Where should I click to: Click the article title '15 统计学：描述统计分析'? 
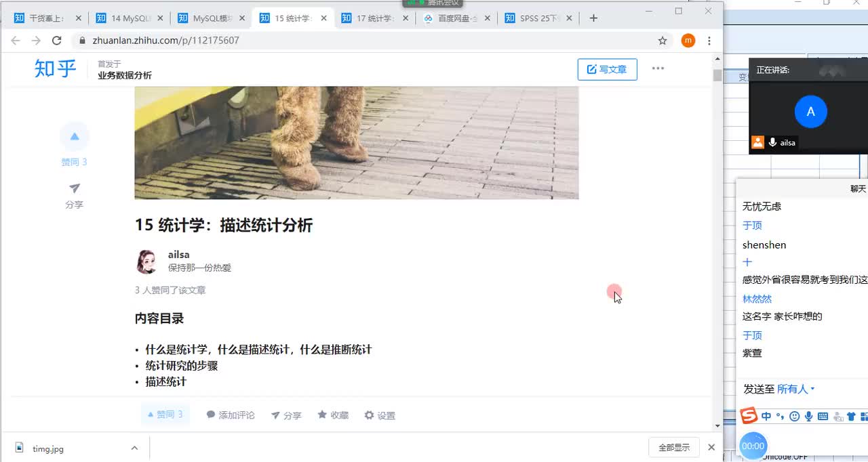(224, 225)
